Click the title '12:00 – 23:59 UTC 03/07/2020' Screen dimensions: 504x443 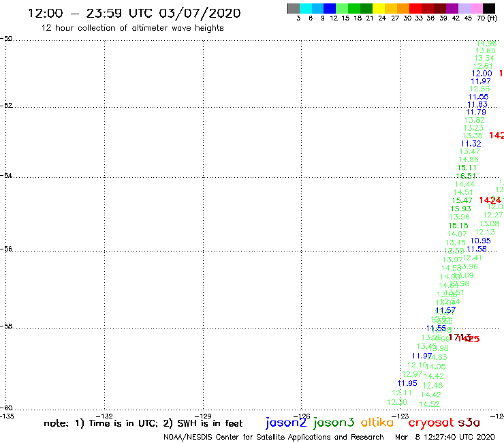[x=134, y=13]
